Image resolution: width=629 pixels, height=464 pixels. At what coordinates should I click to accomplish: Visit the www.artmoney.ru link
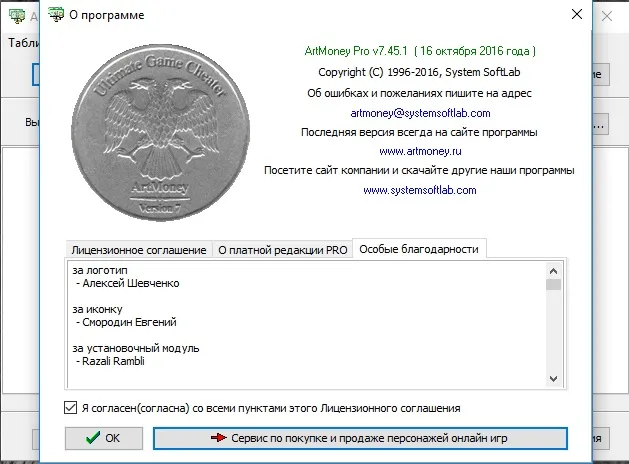pos(420,151)
